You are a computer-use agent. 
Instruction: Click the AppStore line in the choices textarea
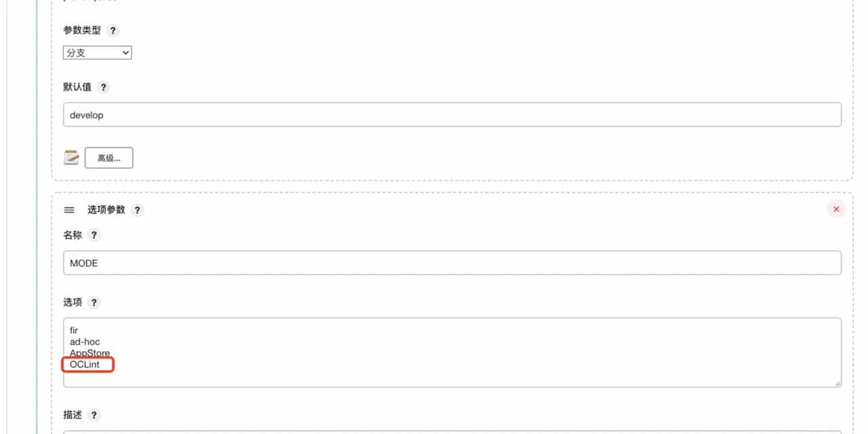coord(88,353)
